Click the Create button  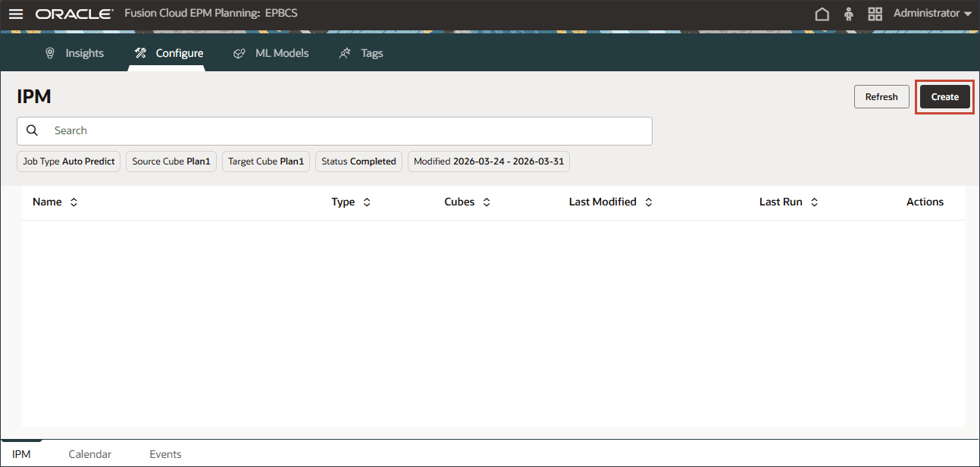[x=945, y=97]
